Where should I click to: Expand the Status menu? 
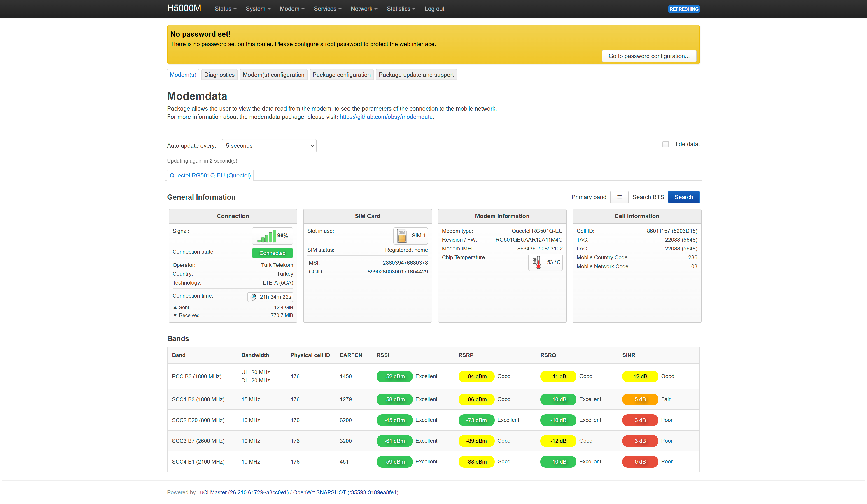225,9
